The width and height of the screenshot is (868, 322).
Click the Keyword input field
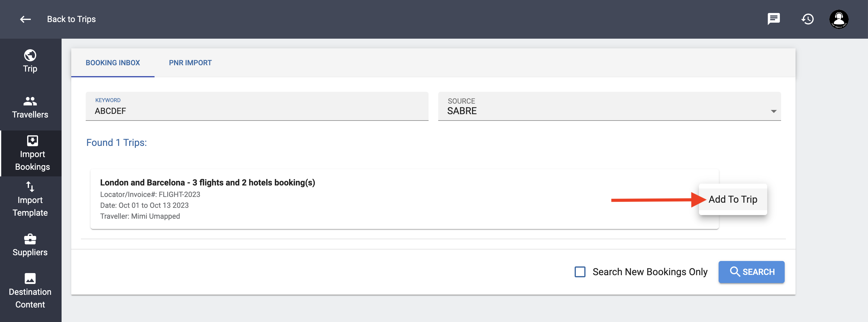(257, 106)
